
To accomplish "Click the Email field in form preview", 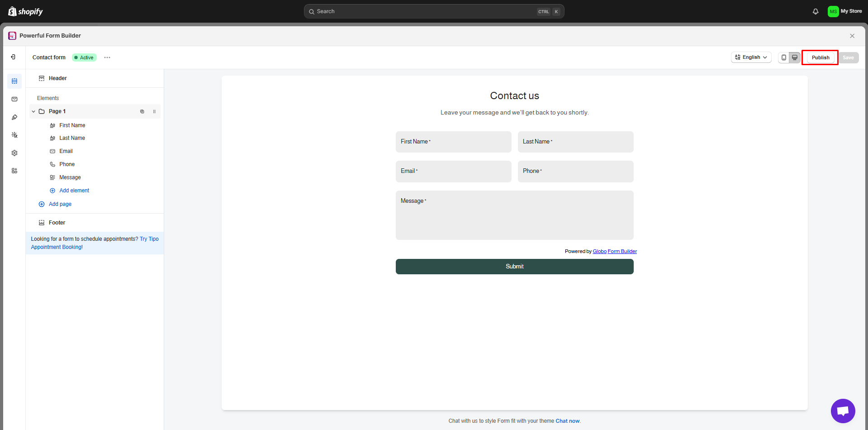I will [x=453, y=172].
